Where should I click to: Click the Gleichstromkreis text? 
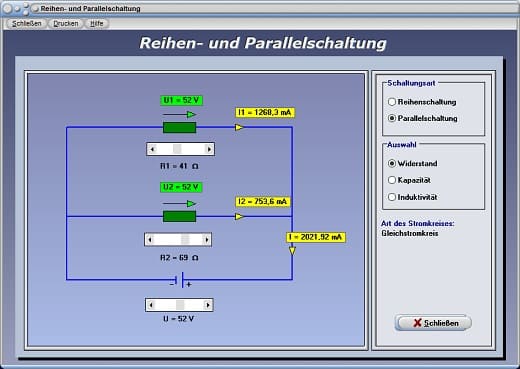(x=410, y=233)
